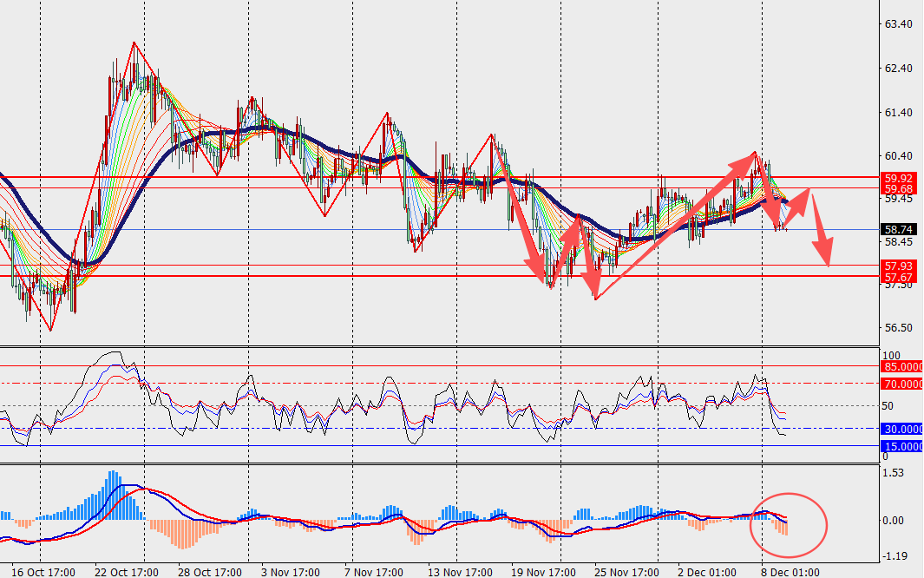
Task: Select the 57.93 price level tag
Action: click(x=897, y=266)
